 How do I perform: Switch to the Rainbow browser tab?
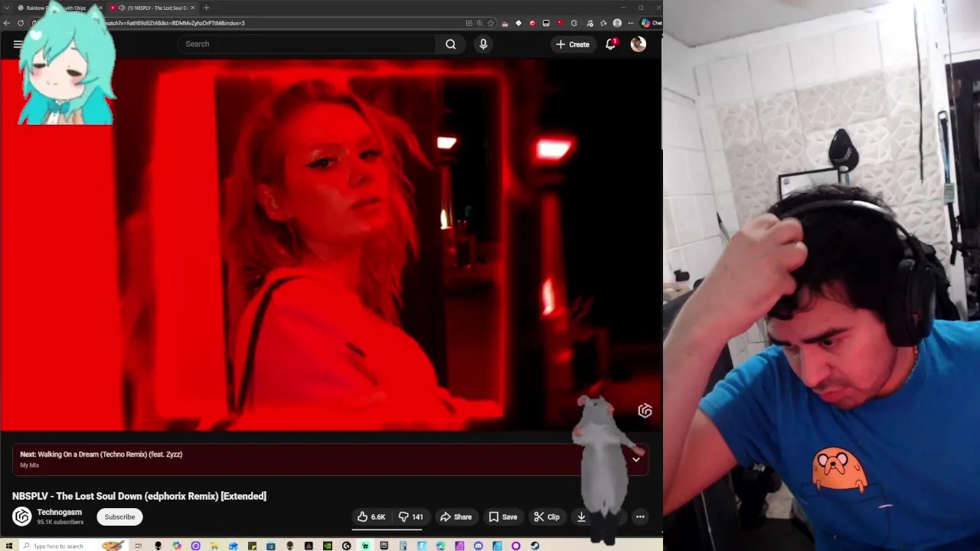(56, 8)
